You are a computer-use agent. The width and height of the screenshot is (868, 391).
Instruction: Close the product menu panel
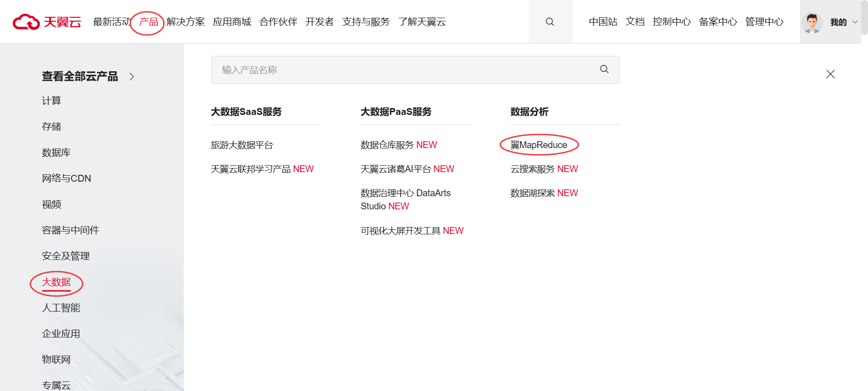tap(830, 74)
